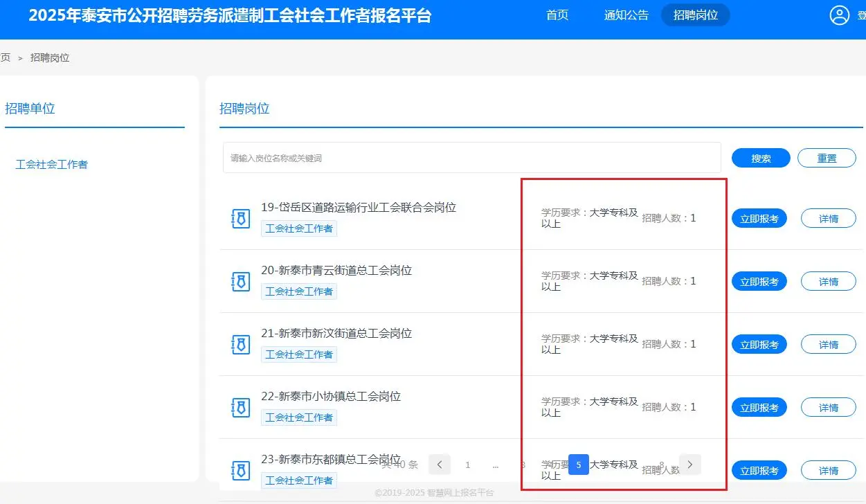Viewport: 866px width, 504px height.
Task: Click the previous page arrow icon
Action: [440, 465]
